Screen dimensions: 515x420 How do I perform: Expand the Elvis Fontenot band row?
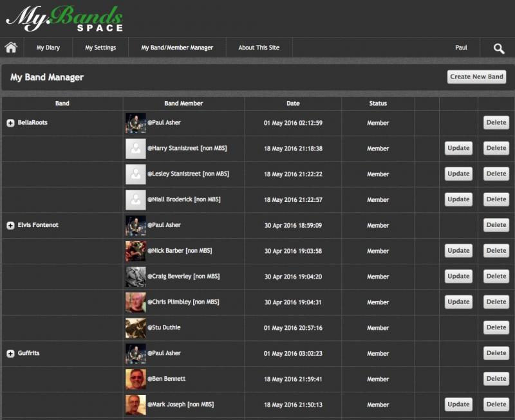(x=10, y=225)
